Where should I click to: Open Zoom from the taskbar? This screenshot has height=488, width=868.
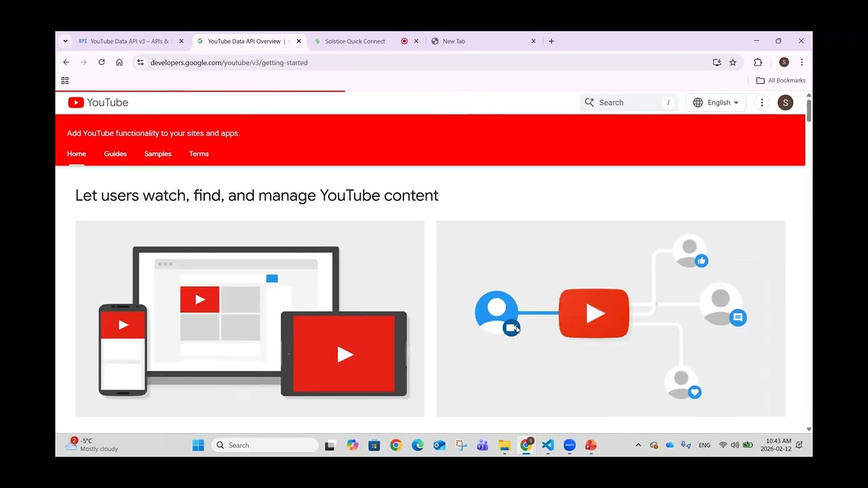pos(570,445)
